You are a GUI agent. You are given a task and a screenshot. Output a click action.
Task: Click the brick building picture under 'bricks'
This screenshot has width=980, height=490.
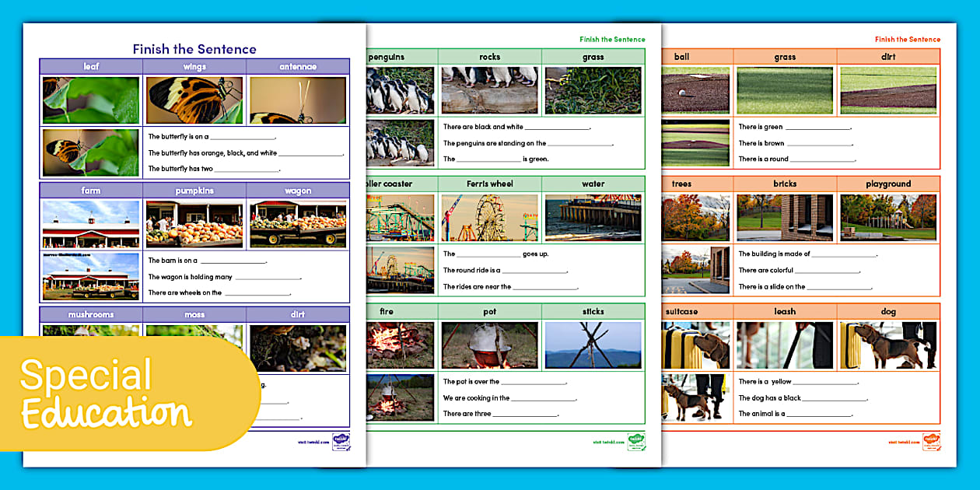[x=785, y=218]
